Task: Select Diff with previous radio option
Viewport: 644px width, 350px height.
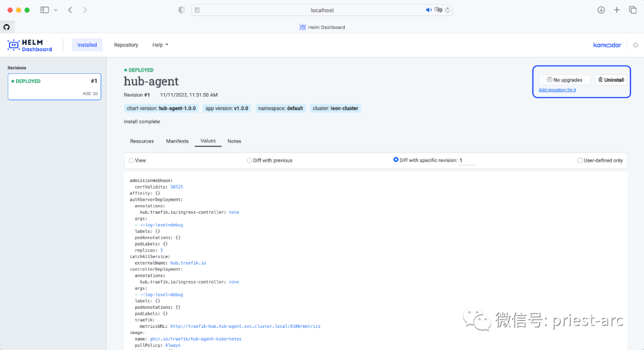Action: point(249,160)
